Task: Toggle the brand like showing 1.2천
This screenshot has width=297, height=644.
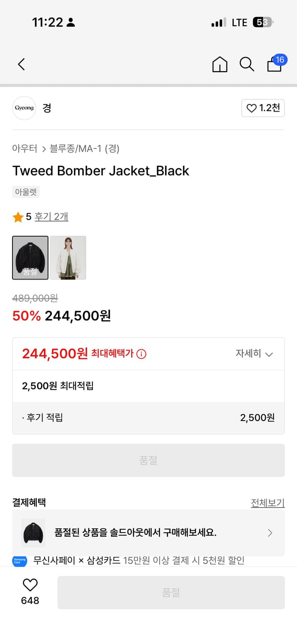Action: (x=263, y=108)
